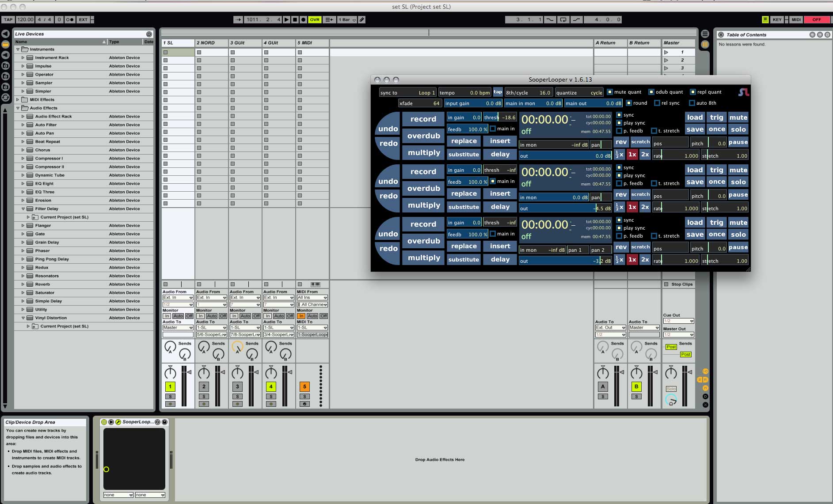
Task: Click the Back to Arrangement icon
Action: [x=329, y=19]
